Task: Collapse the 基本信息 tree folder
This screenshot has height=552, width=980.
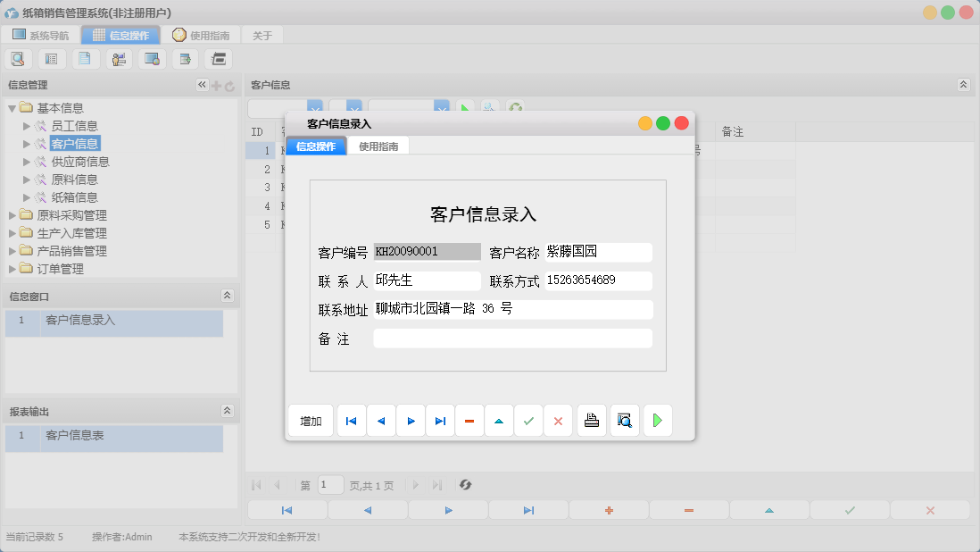Action: (x=11, y=107)
